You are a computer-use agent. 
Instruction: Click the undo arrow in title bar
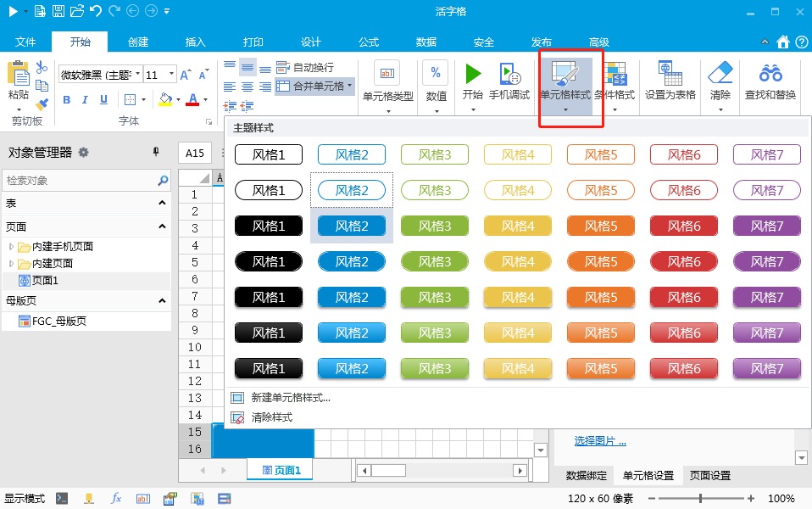[95, 11]
